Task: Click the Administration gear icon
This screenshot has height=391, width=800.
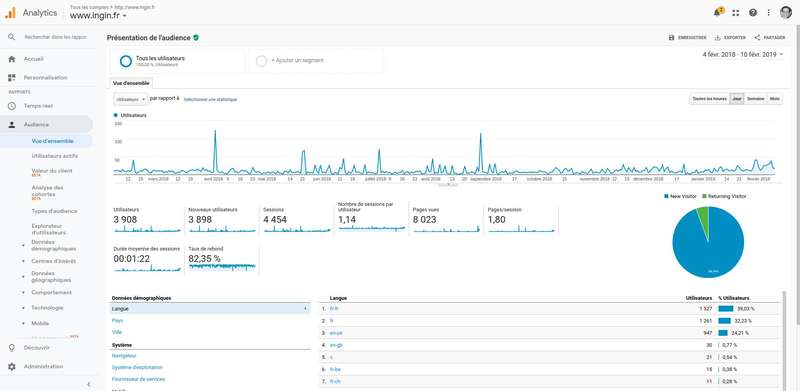Action: point(12,366)
